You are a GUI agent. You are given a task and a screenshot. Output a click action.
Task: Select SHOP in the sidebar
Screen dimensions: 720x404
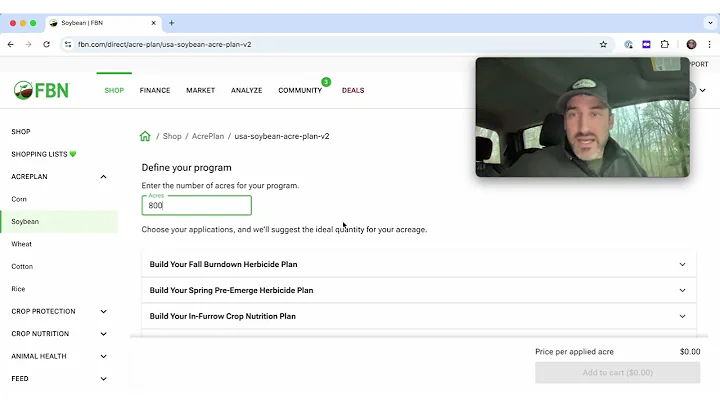click(x=21, y=132)
